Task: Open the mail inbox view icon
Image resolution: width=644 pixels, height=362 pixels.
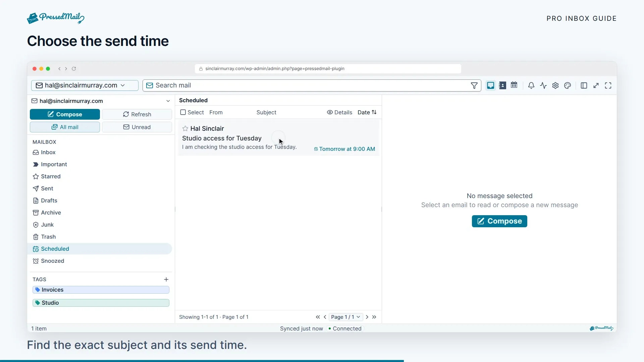Action: point(490,85)
